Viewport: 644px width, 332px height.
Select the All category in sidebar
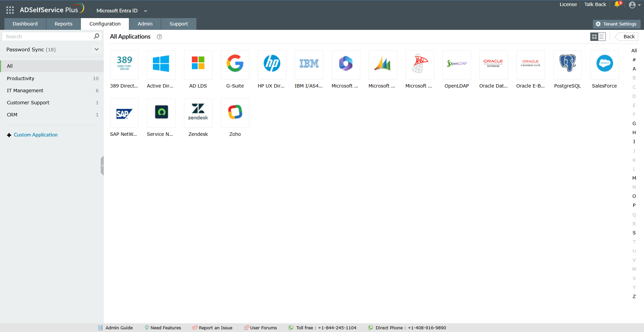pyautogui.click(x=52, y=66)
